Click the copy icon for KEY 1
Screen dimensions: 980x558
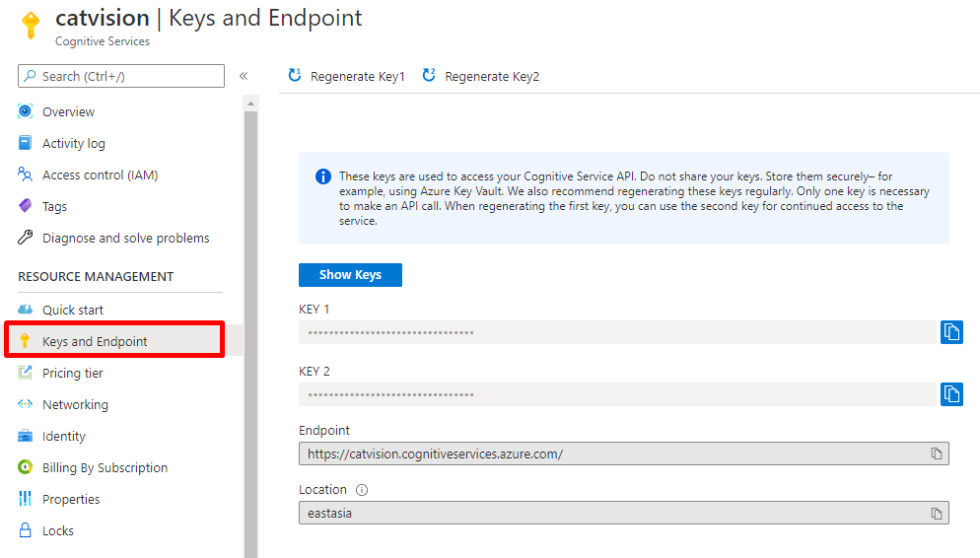click(951, 332)
